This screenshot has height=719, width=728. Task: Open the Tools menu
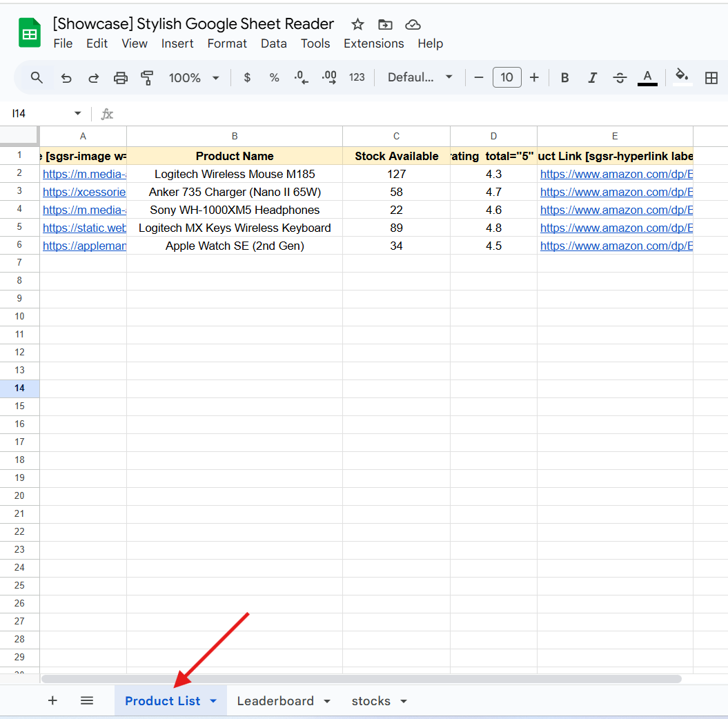(315, 43)
